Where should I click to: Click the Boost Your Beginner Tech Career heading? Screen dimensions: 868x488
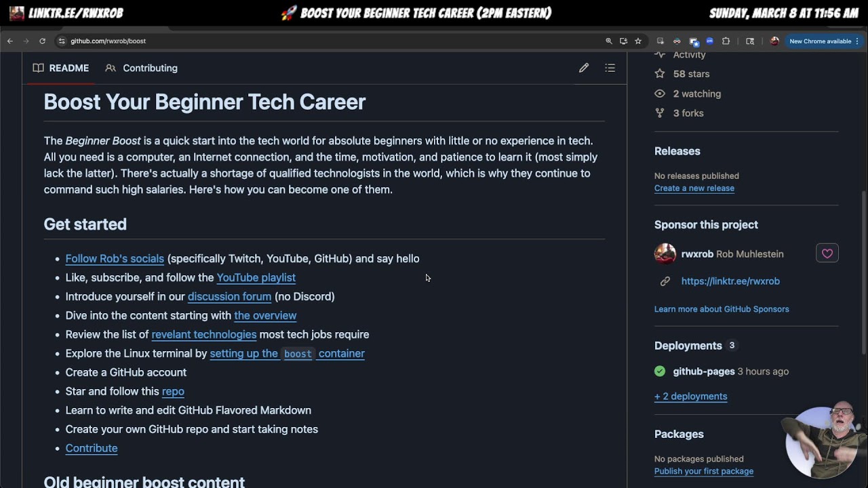[205, 102]
